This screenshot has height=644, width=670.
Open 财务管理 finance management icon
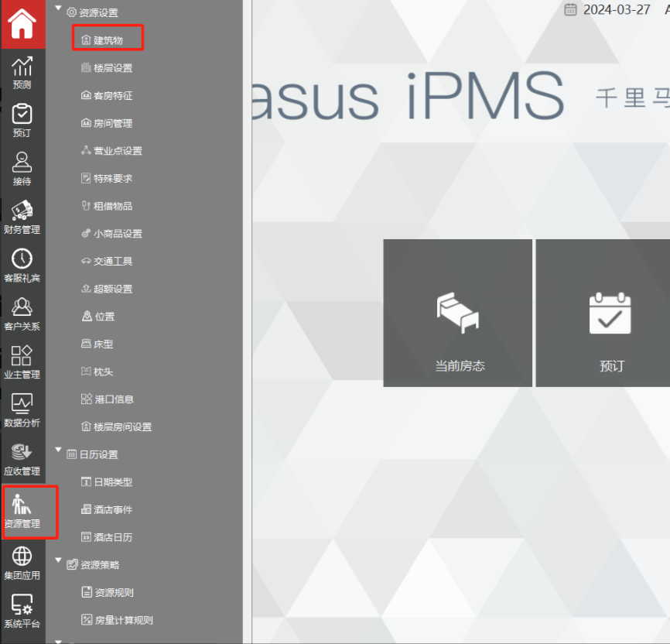coord(22,217)
